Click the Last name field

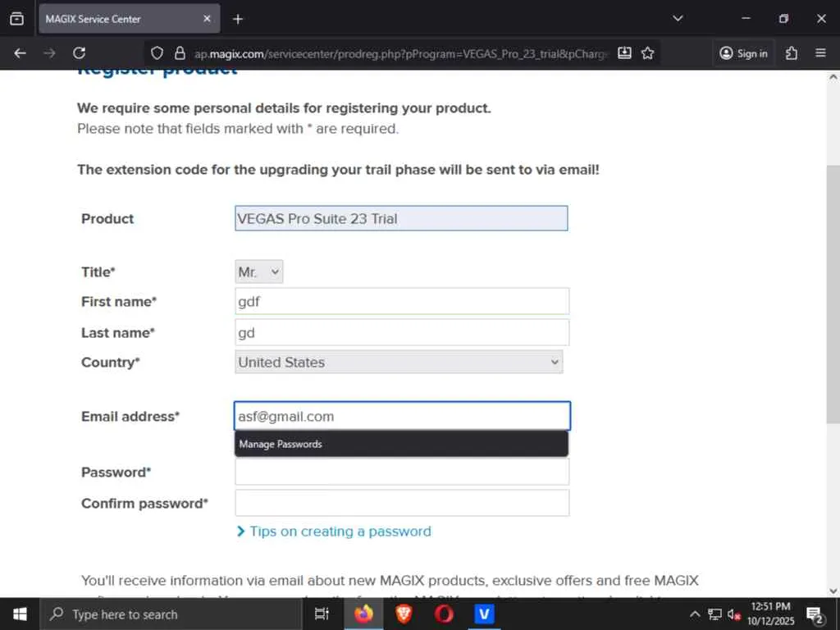tap(402, 333)
